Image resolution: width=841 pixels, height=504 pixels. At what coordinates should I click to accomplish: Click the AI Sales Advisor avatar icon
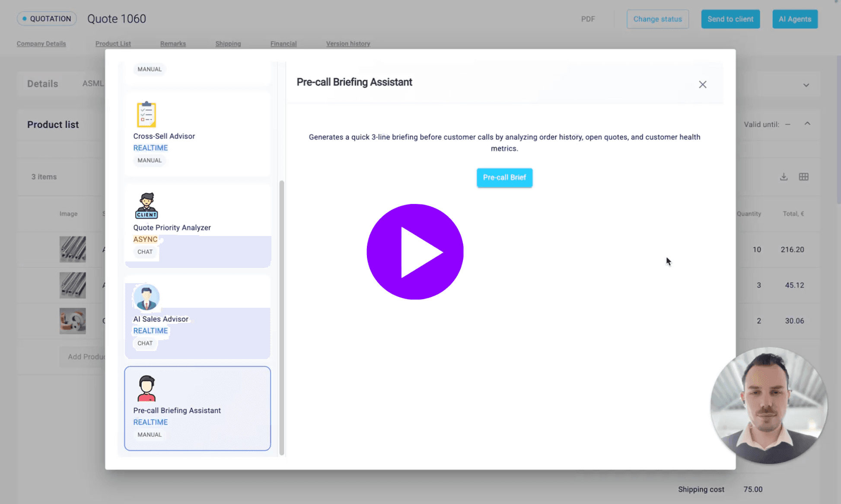pos(146,297)
